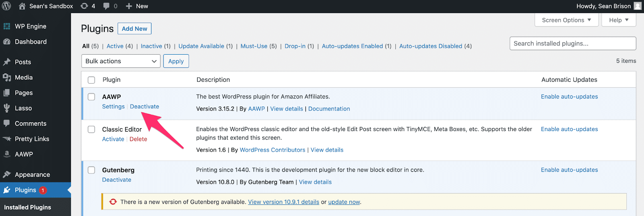Click the AAWP author link after By
The width and height of the screenshot is (644, 216).
pos(257,109)
